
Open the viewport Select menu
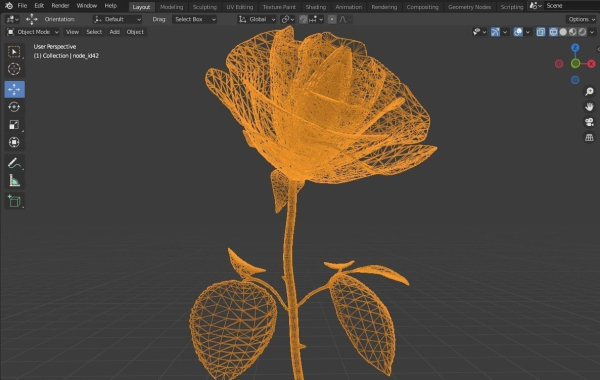(x=94, y=32)
